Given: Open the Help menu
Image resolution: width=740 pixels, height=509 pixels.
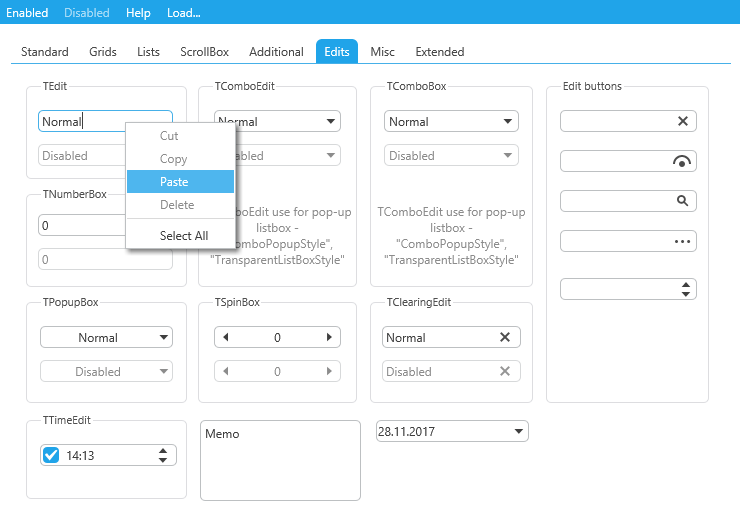Looking at the screenshot, I should (x=138, y=13).
